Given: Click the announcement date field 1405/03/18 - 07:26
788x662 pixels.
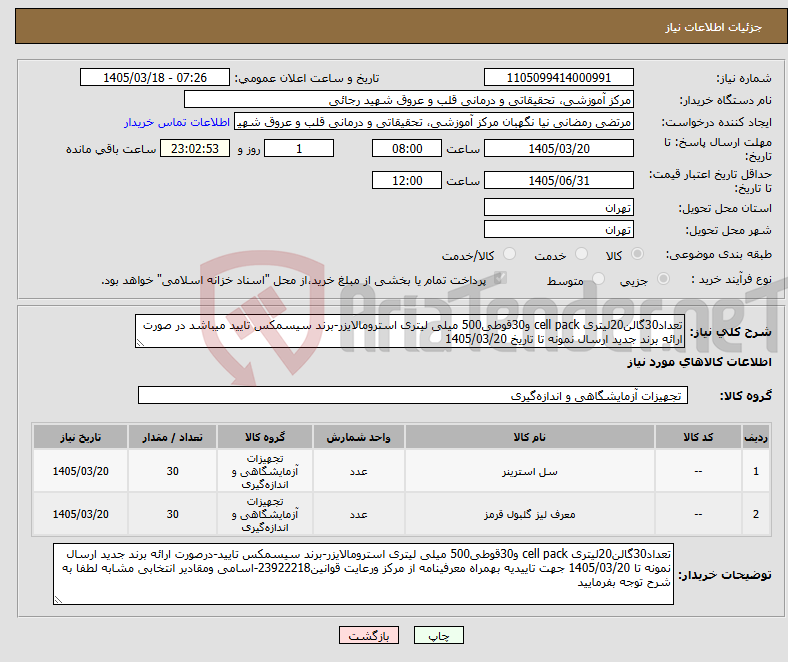Looking at the screenshot, I should pyautogui.click(x=155, y=77).
